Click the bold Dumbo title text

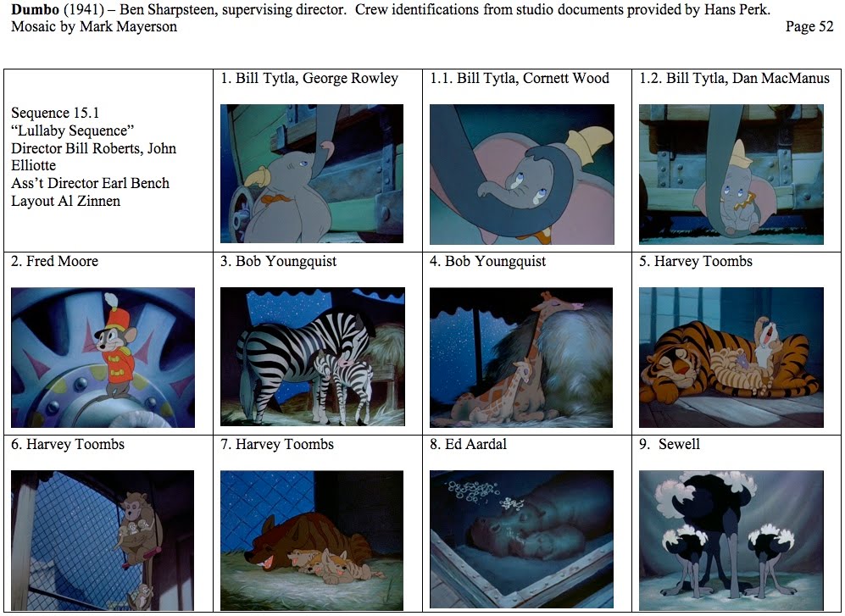pyautogui.click(x=35, y=9)
